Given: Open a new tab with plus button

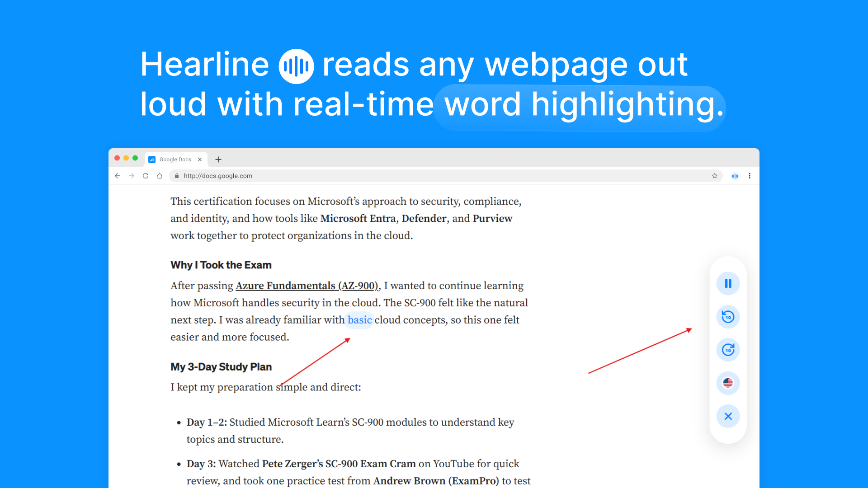Looking at the screenshot, I should click(x=218, y=160).
